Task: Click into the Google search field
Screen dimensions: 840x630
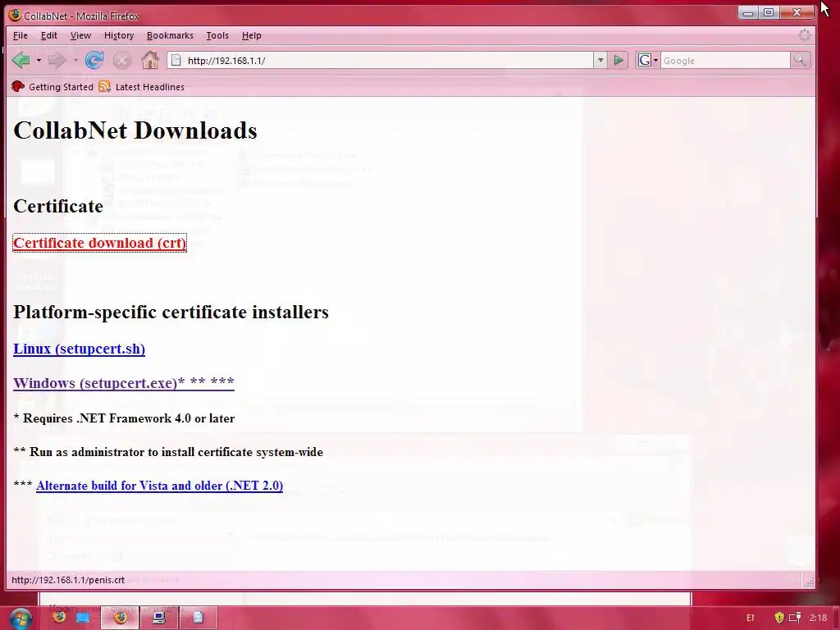Action: pos(725,61)
